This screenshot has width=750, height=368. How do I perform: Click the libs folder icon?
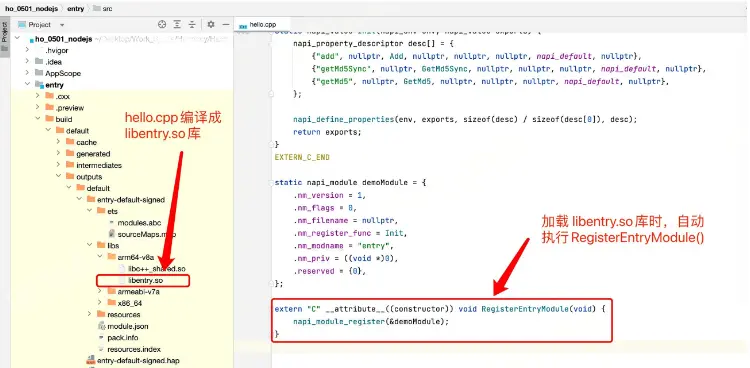[x=100, y=245]
